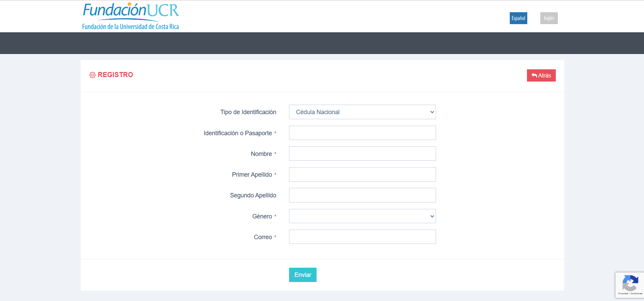Click the reCAPTCHA badge icon
644x301 pixels.
(630, 283)
